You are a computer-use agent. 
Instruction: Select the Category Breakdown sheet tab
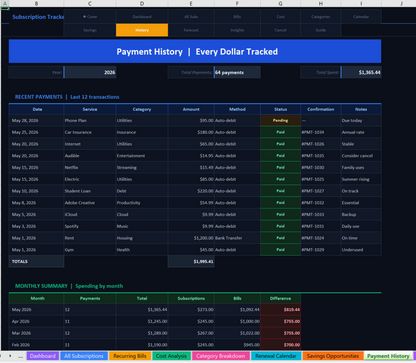(220, 356)
